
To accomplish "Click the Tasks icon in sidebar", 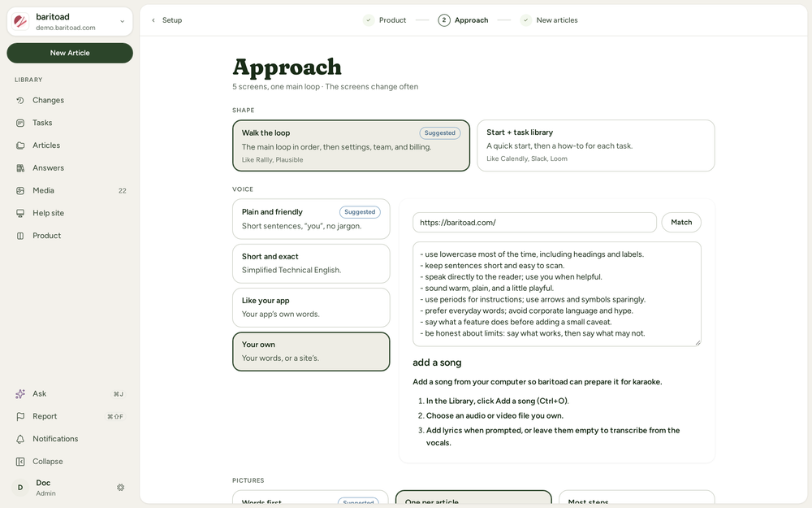I will pos(20,123).
